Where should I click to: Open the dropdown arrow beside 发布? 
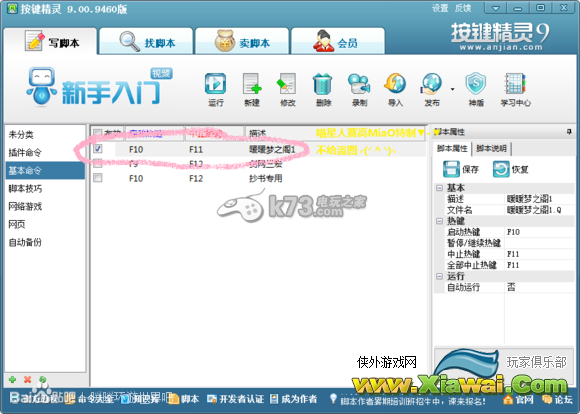click(452, 89)
